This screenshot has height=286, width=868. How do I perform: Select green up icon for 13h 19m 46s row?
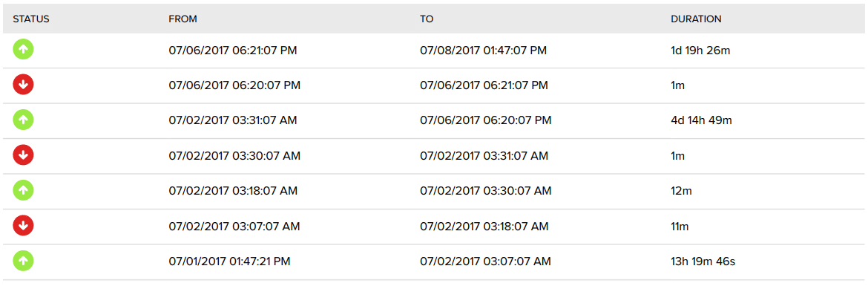tap(23, 261)
